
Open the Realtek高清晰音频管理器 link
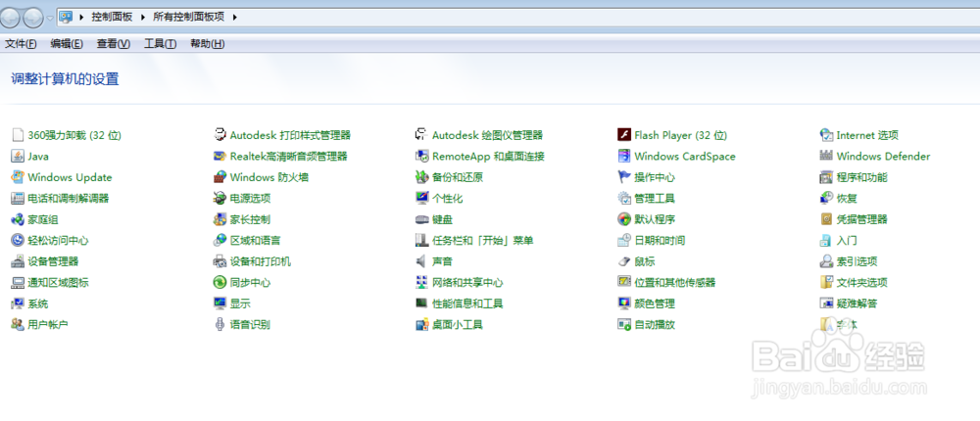pos(289,156)
